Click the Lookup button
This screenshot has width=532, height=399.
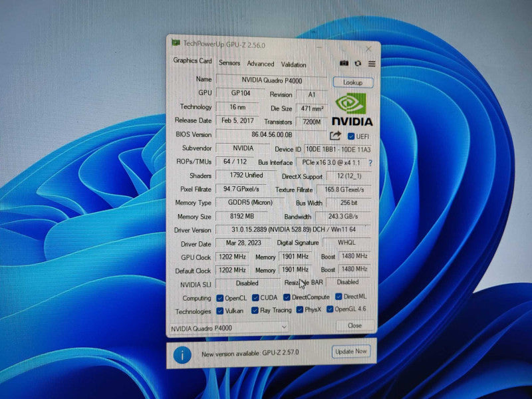353,82
